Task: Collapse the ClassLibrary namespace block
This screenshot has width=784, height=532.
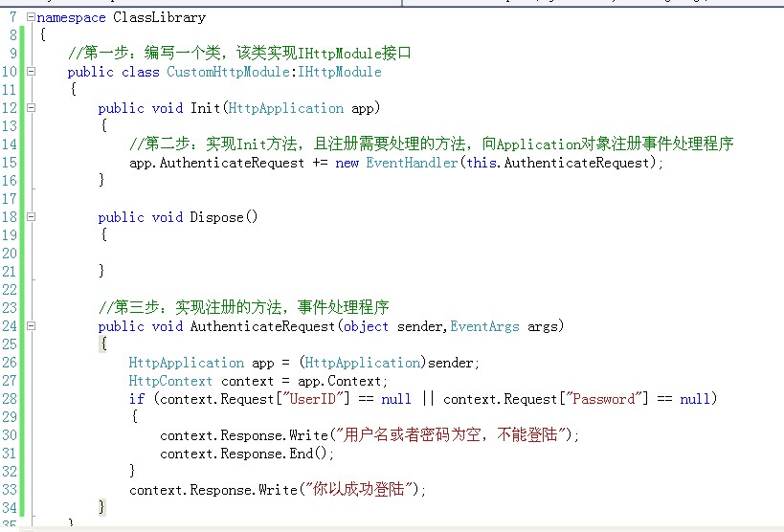Action: [x=31, y=17]
